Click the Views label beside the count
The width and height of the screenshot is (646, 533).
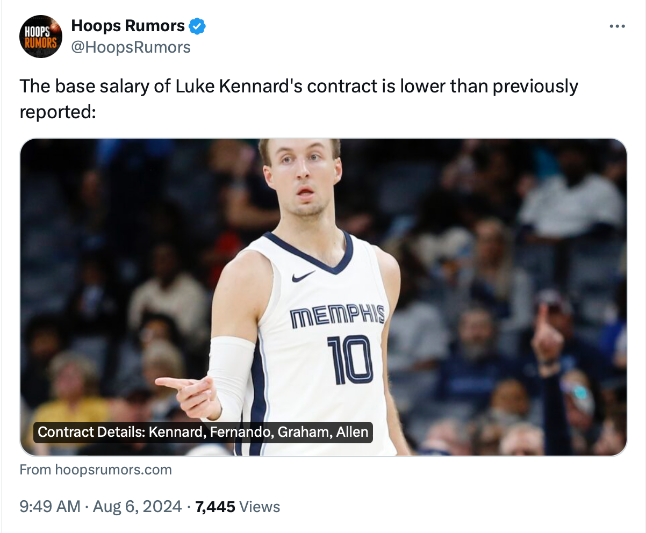coord(260,507)
